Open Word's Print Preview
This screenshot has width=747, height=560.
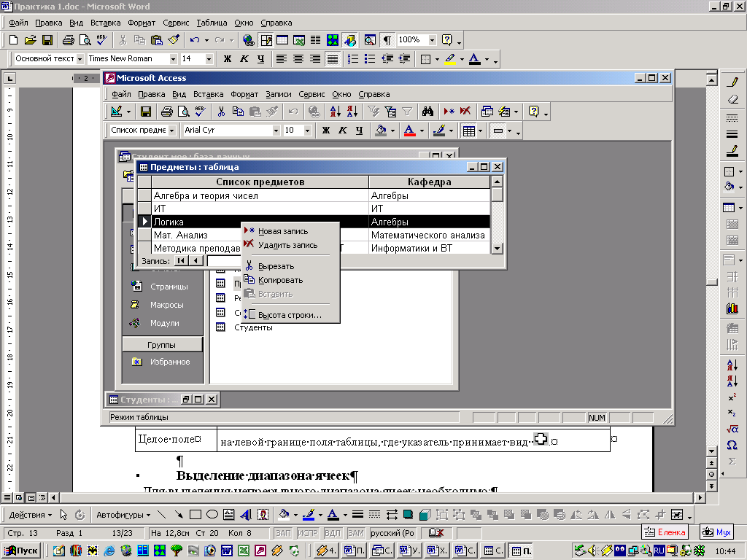tap(85, 40)
